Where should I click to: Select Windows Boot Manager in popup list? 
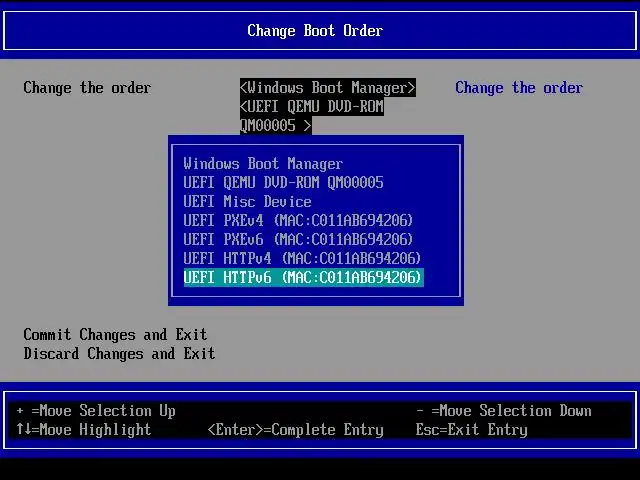click(x=263, y=164)
